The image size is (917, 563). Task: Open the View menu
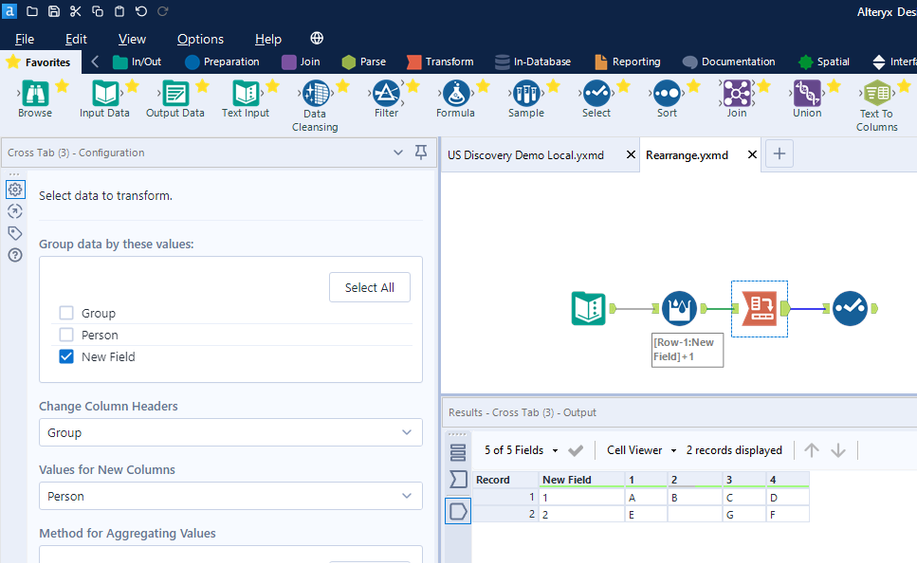pyautogui.click(x=132, y=39)
